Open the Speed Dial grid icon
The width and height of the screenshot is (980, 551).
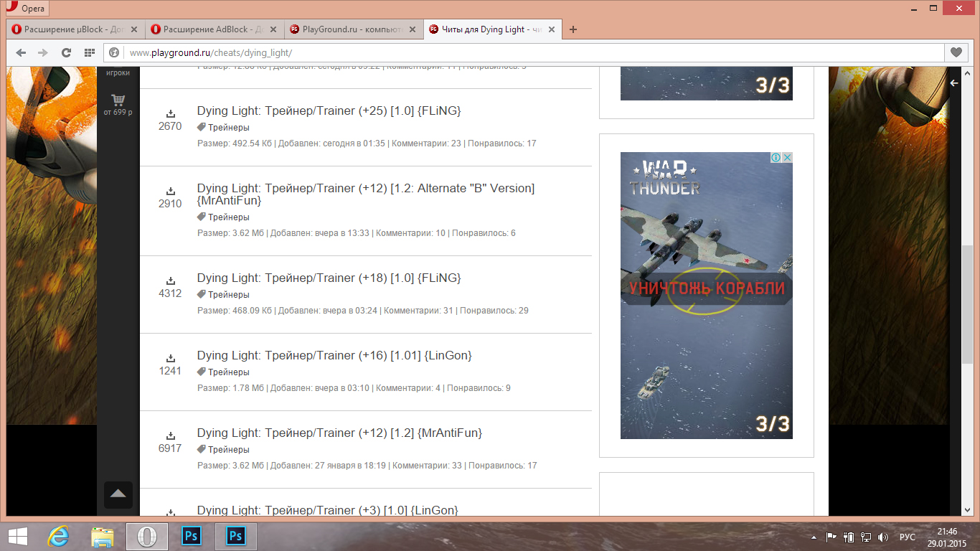pyautogui.click(x=90, y=52)
